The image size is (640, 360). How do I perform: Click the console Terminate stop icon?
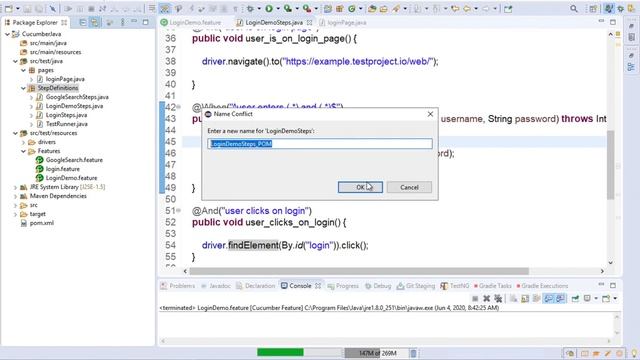pyautogui.click(x=475, y=298)
